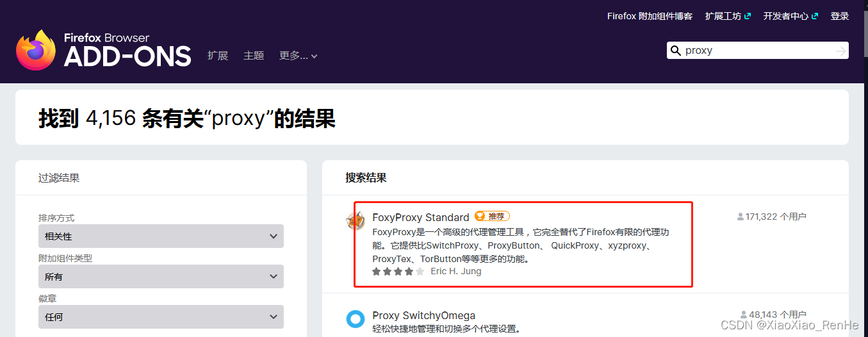Click the FoxyProxy description text
Viewport: 868px width, 337px height.
tap(521, 245)
